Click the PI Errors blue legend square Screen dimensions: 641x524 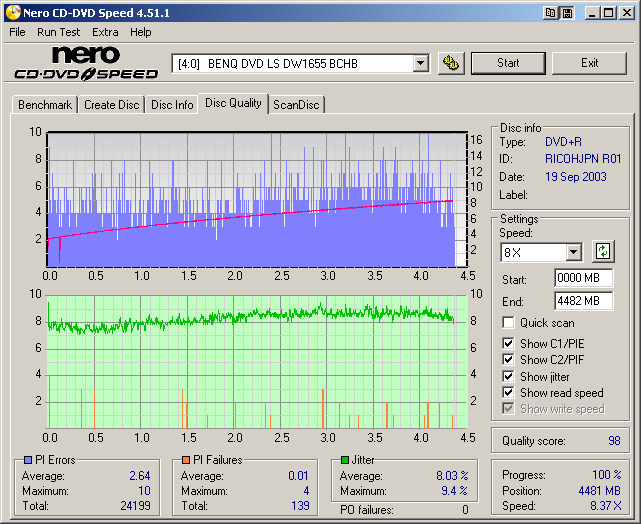pos(28,460)
